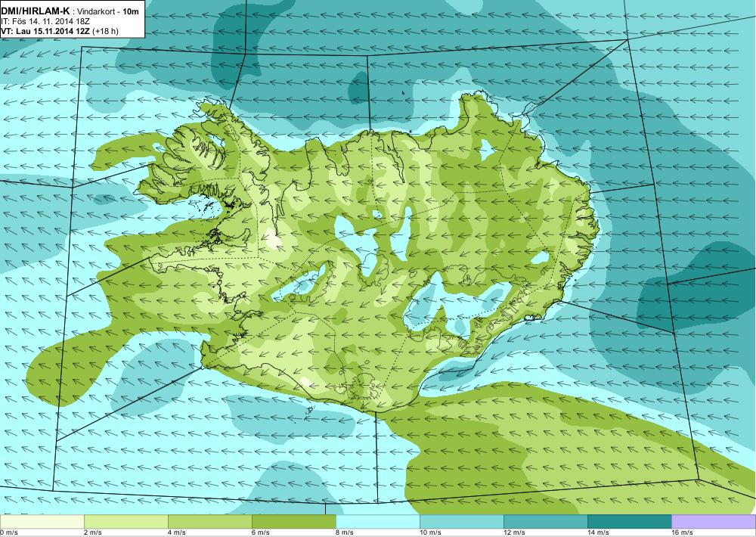This screenshot has height=537, width=756.
Task: Click the '10 m/s' legend label
Action: 431,532
